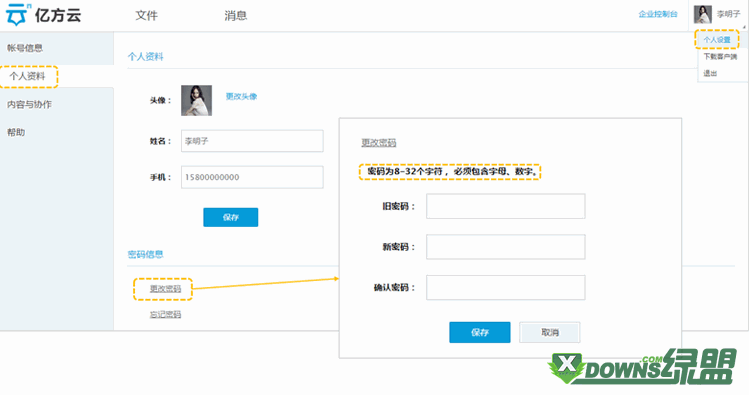Click the 忘记密码 link

pos(165,314)
